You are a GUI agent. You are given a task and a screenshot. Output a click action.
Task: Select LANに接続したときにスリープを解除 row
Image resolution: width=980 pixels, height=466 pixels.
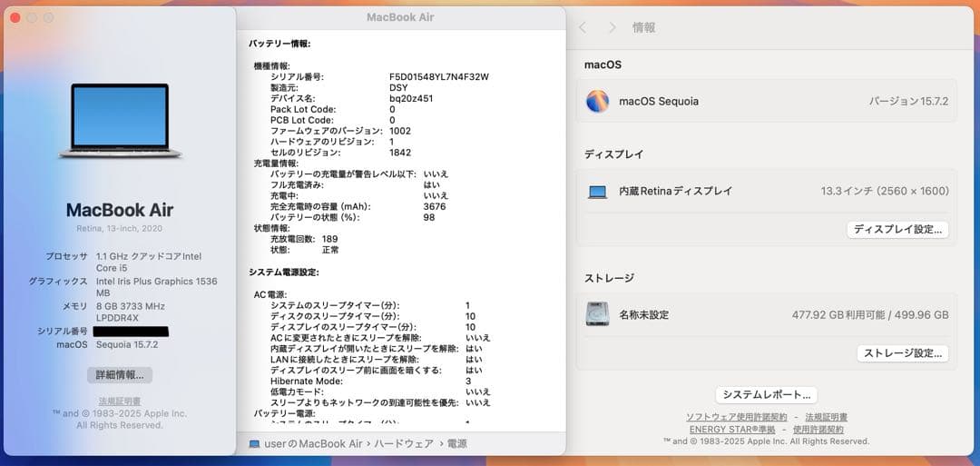[x=377, y=360]
